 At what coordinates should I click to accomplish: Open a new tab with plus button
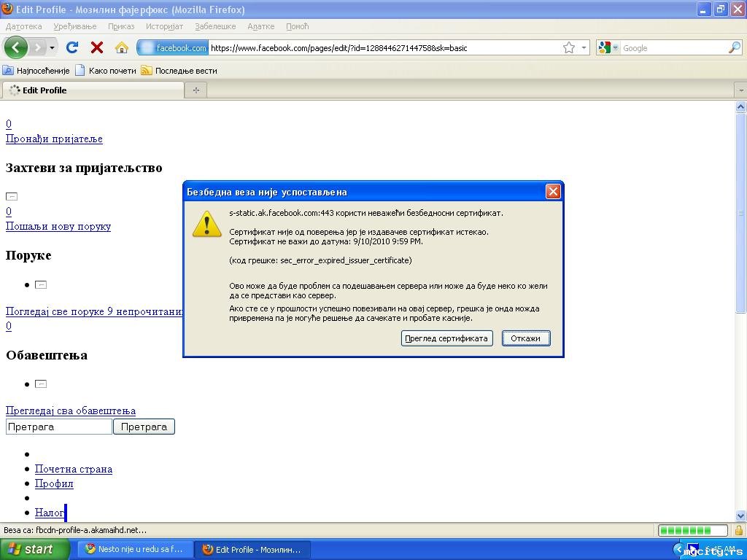196,90
